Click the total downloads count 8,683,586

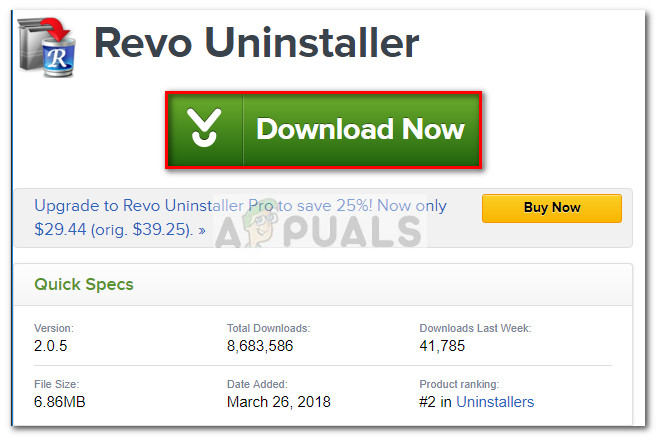pyautogui.click(x=268, y=346)
